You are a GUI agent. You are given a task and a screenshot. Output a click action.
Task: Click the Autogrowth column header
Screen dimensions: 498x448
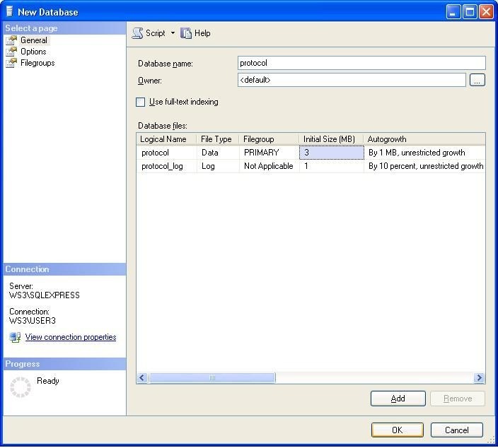tap(424, 139)
